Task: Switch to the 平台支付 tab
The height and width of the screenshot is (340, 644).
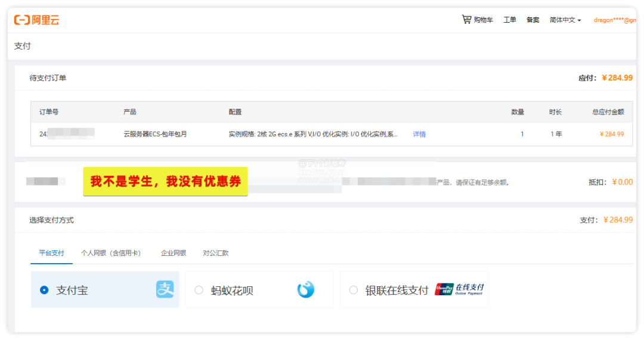Action: click(51, 253)
